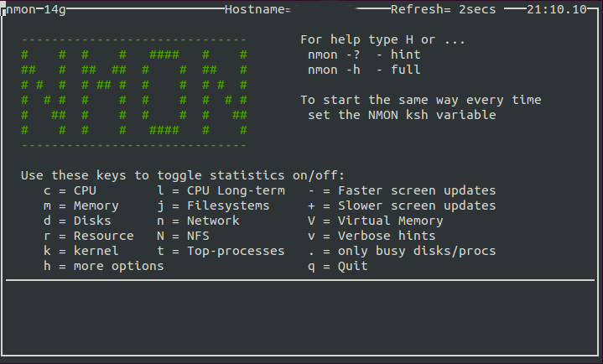The height and width of the screenshot is (364, 603).
Task: Select the 'k = kernel' option
Action: [x=81, y=251]
